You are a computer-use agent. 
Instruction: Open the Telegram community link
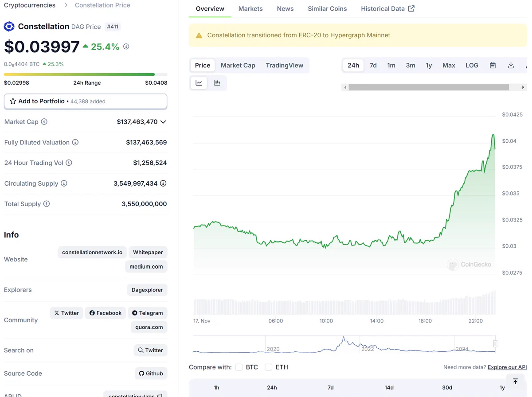[x=148, y=313]
